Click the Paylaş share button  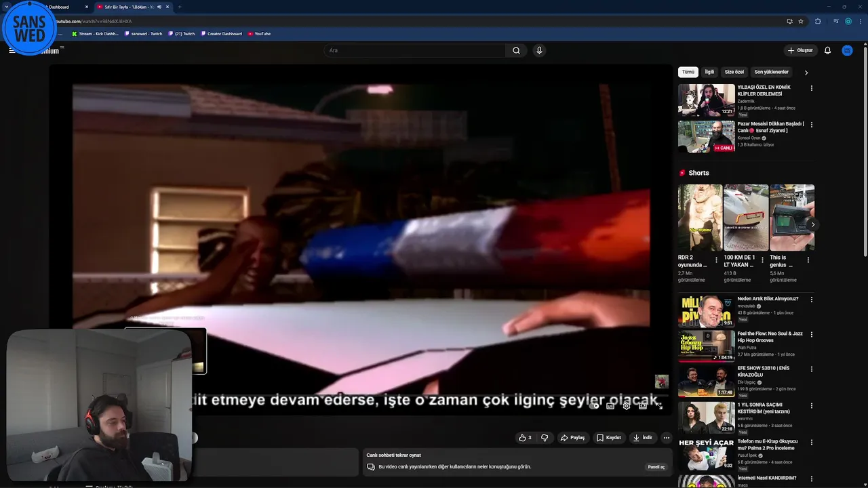click(572, 438)
